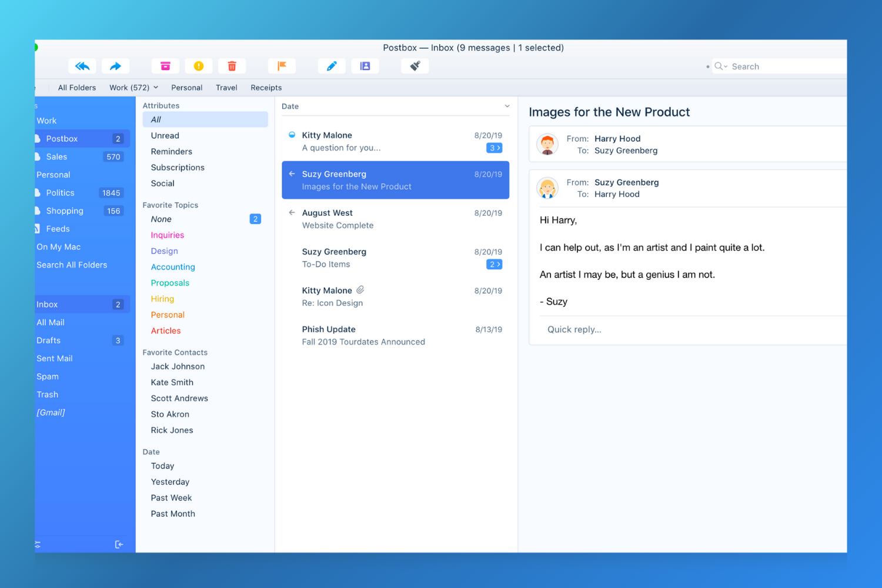882x588 pixels.
Task: Show only Past Week messages
Action: [x=171, y=497]
